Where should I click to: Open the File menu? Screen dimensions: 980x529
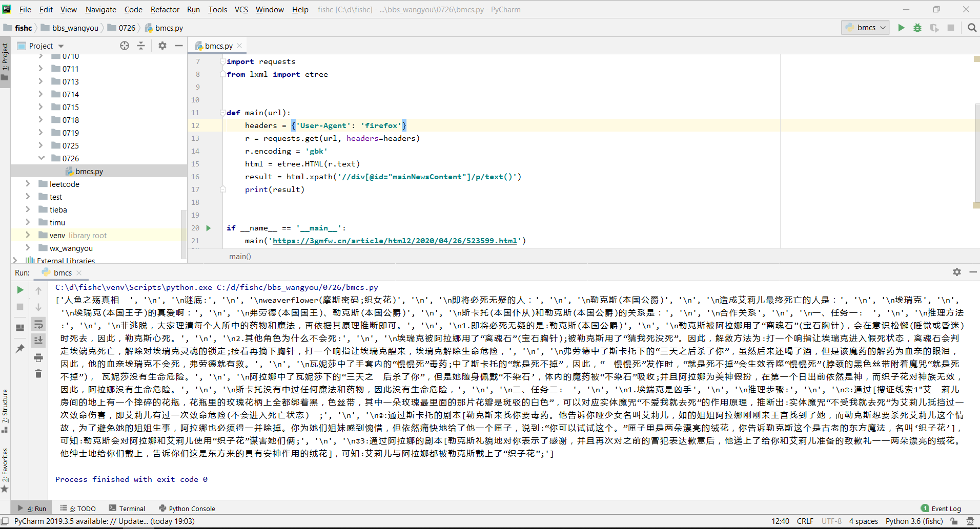point(25,9)
